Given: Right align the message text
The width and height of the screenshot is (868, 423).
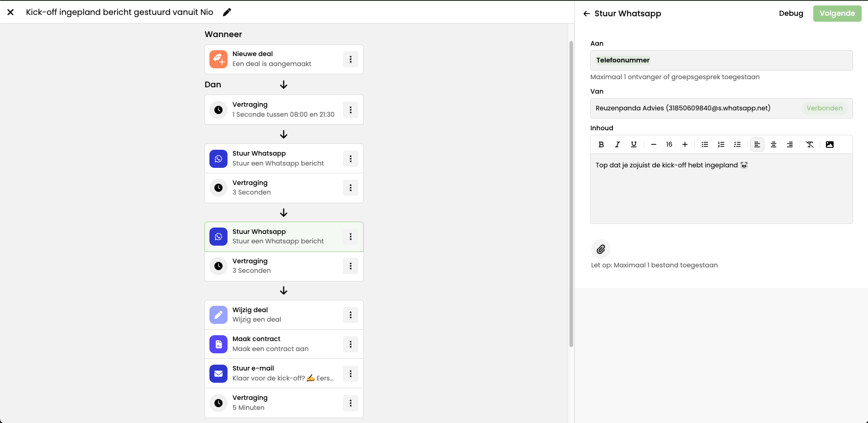Looking at the screenshot, I should click(x=790, y=144).
